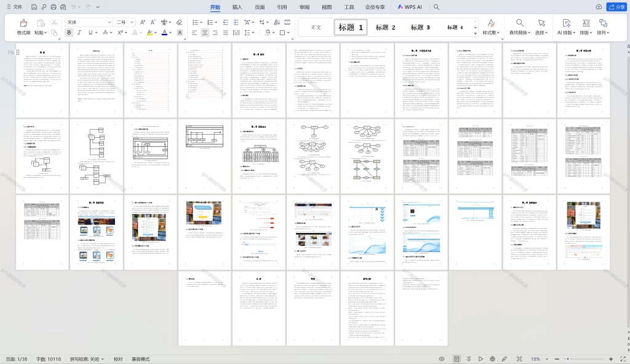Open the File (文件) menu
This screenshot has width=630, height=364.
[15, 7]
